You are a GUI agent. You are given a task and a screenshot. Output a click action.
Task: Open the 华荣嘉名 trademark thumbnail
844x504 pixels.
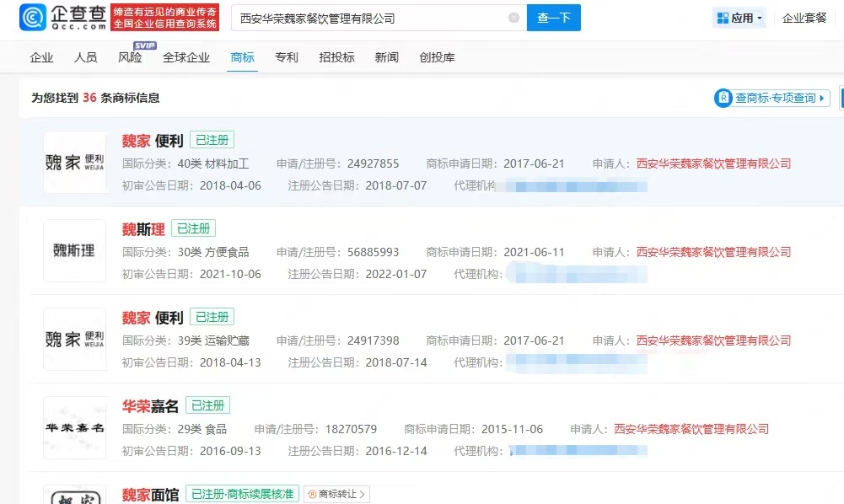click(x=75, y=427)
